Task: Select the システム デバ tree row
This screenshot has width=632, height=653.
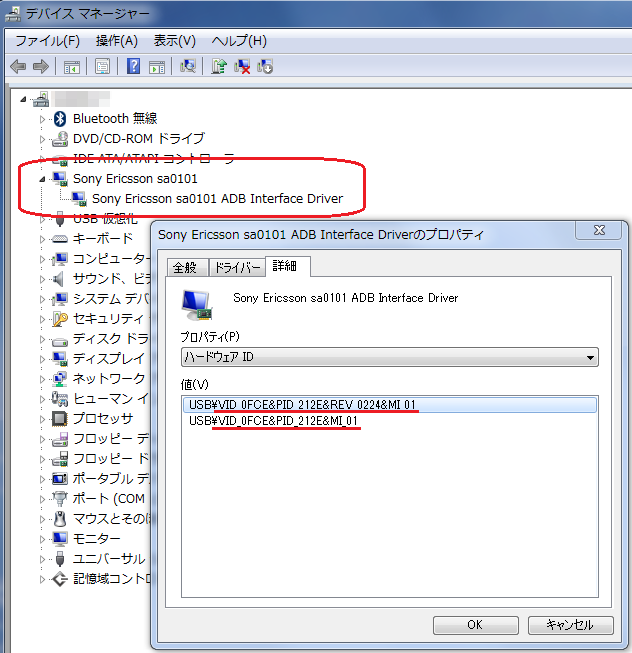Action: point(110,299)
